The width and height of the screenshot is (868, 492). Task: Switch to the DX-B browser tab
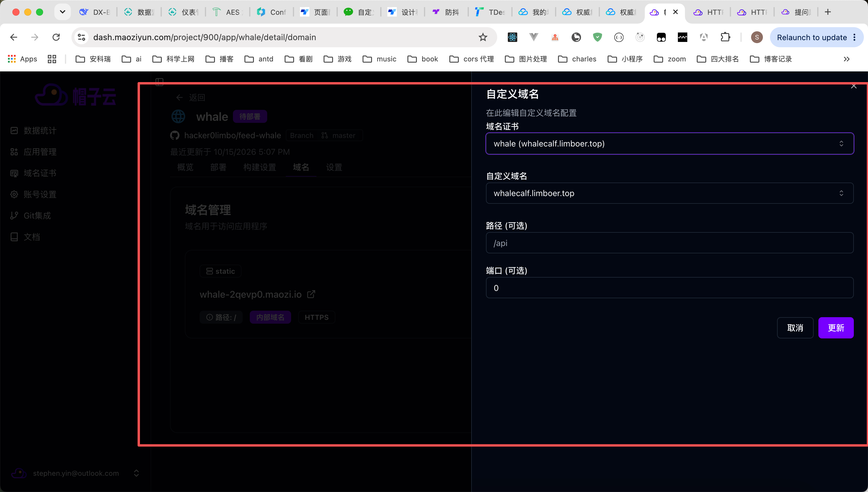(x=95, y=12)
